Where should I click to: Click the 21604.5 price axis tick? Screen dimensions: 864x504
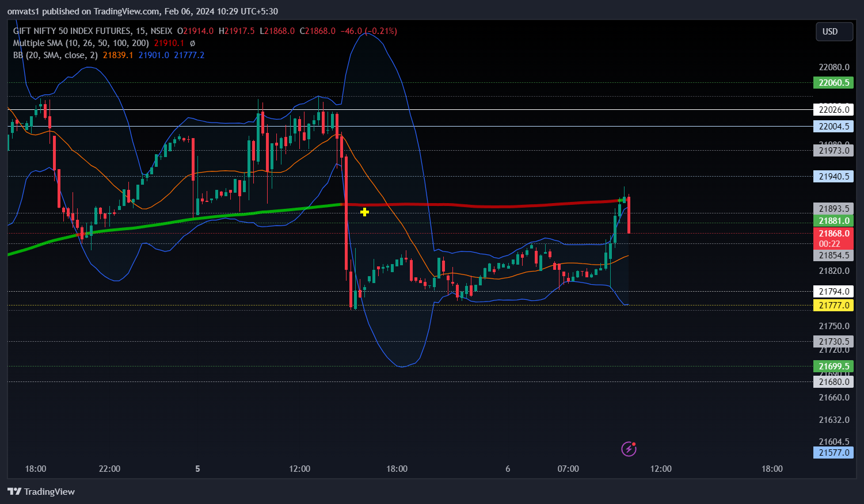834,442
